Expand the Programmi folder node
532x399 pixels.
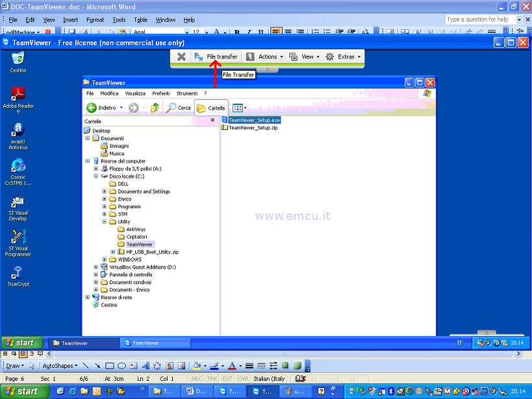[105, 206]
